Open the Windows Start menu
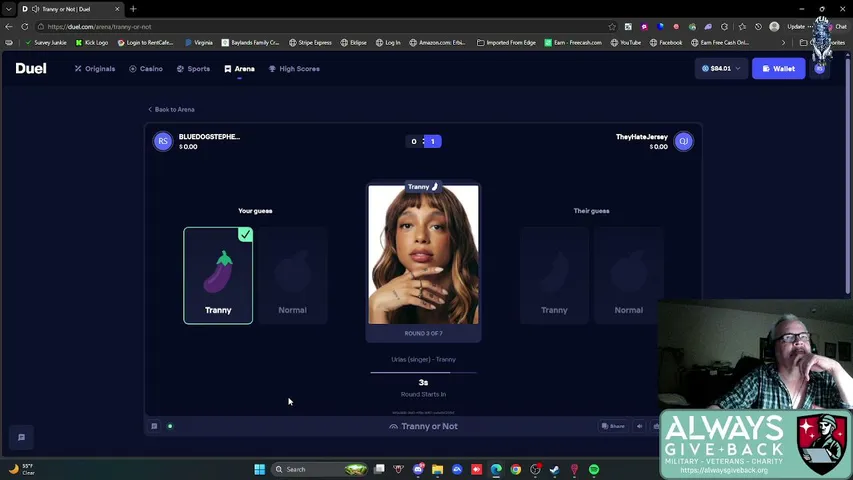The height and width of the screenshot is (480, 853). tap(259, 469)
